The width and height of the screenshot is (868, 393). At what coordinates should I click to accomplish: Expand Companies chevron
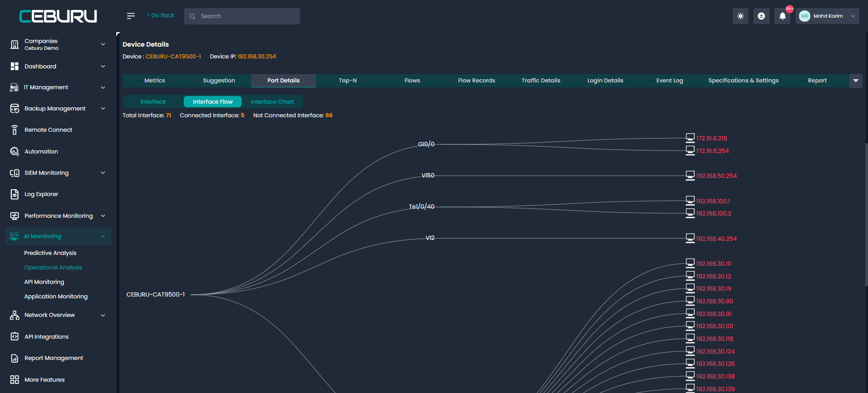pos(103,44)
